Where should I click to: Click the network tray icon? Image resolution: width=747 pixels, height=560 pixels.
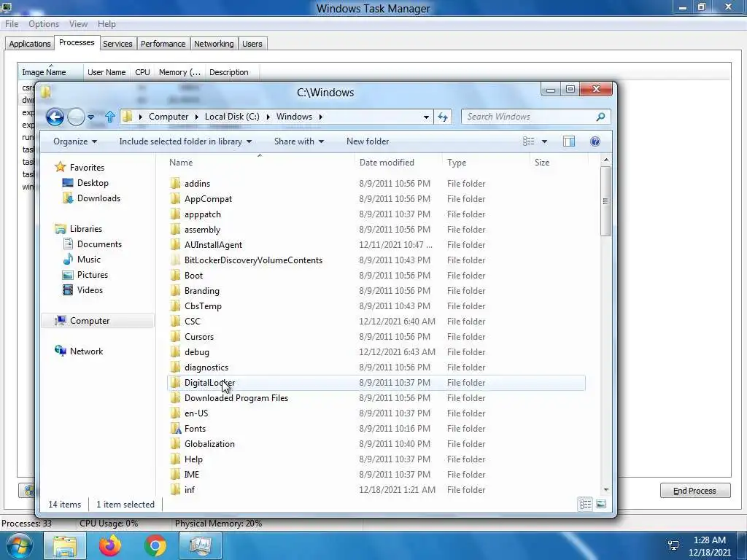pos(673,545)
